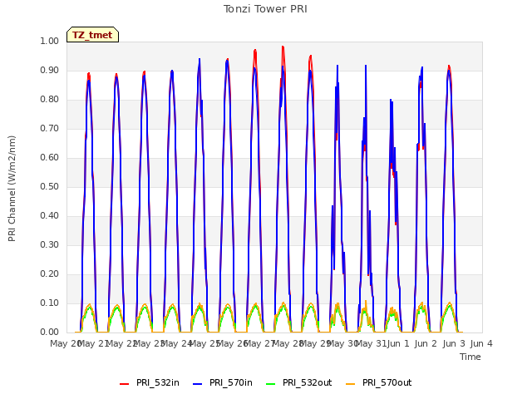
Task: Click the red PRI_532in legend swatch
Action: pos(125,384)
